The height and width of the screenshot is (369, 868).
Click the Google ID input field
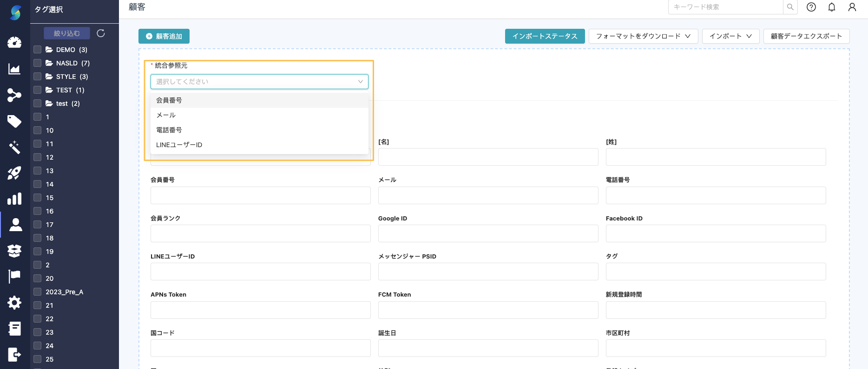[x=488, y=233]
